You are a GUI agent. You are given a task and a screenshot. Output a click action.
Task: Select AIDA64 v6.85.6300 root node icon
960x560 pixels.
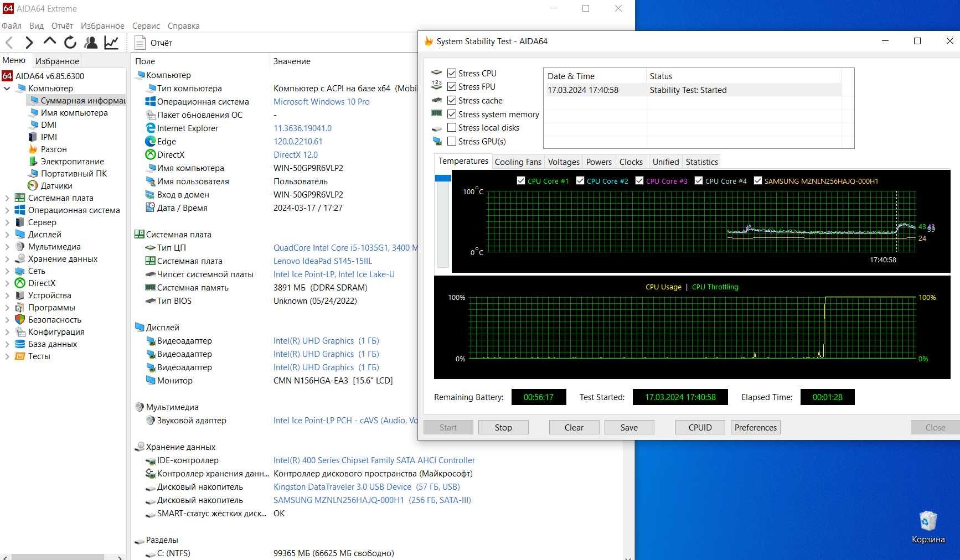point(7,76)
